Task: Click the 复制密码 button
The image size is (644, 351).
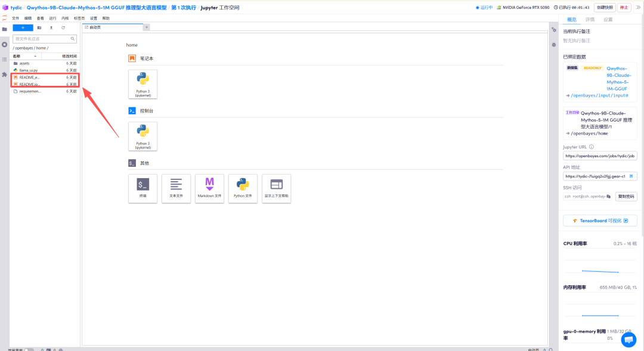Action: click(626, 196)
